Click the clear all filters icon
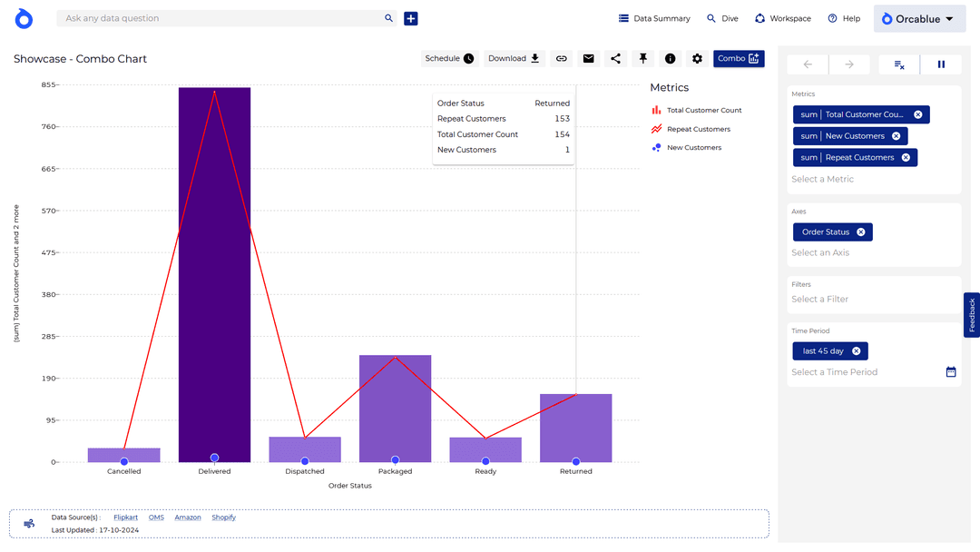980x552 pixels. 898,64
